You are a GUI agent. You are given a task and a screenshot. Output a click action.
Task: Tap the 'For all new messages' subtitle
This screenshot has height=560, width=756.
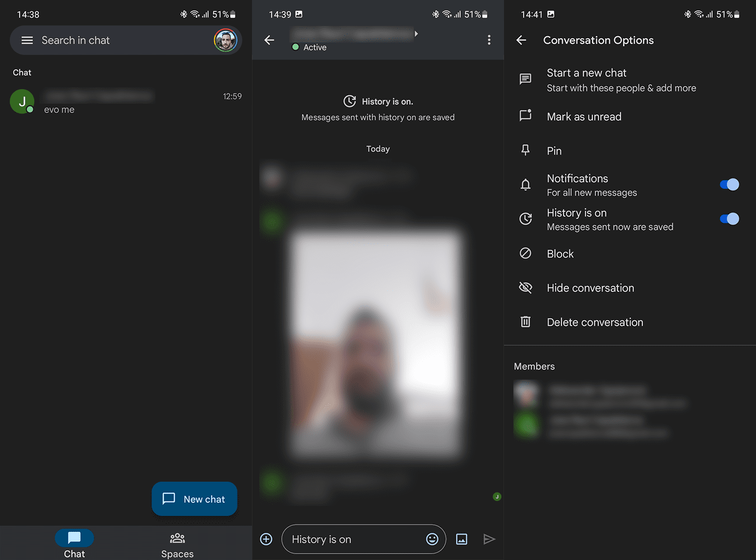(592, 192)
